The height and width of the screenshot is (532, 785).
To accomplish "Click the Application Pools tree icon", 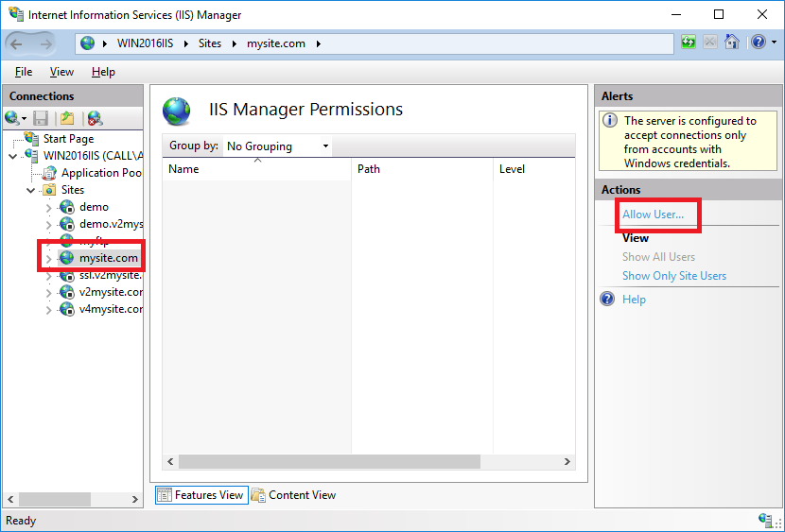I will pos(49,173).
